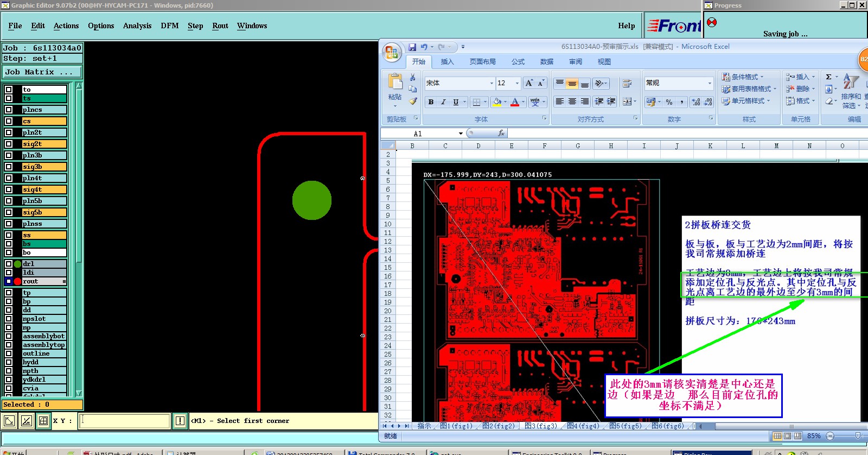868x455 pixels.
Task: Cut selection with scissors icon in Excel
Action: pyautogui.click(x=412, y=77)
